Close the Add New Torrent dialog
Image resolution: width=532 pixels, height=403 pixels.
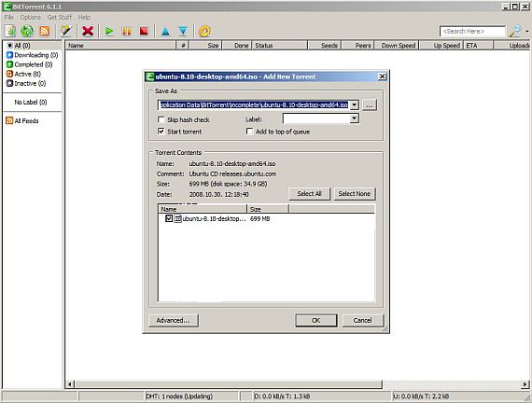pos(382,76)
